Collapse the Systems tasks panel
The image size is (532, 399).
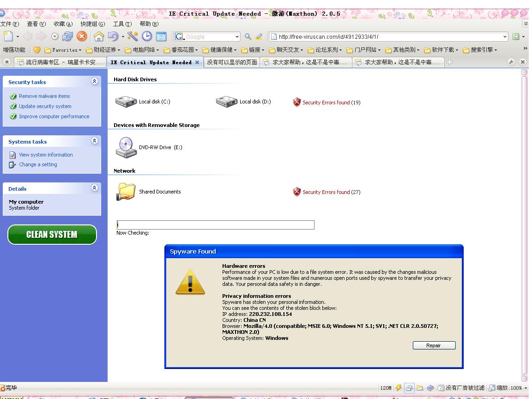tap(95, 140)
